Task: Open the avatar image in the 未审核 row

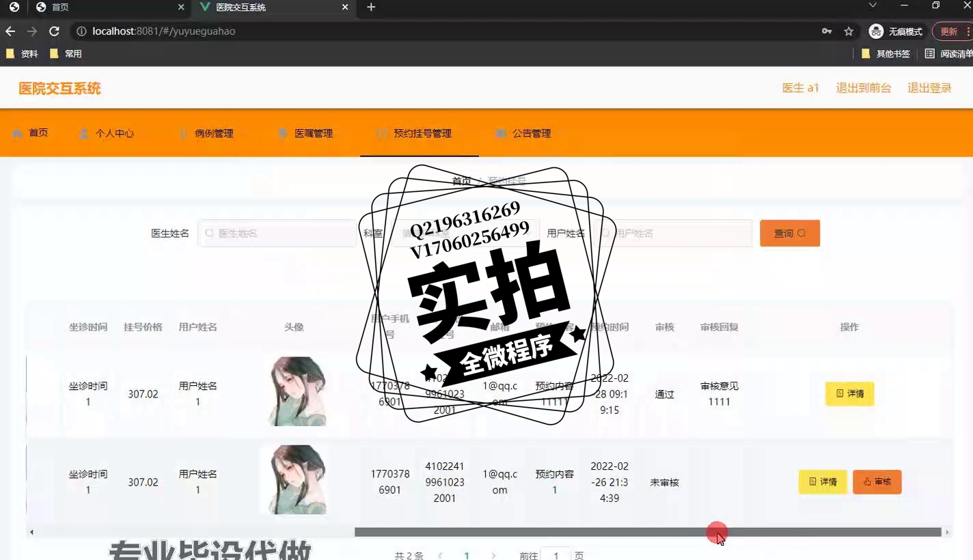Action: pyautogui.click(x=295, y=479)
